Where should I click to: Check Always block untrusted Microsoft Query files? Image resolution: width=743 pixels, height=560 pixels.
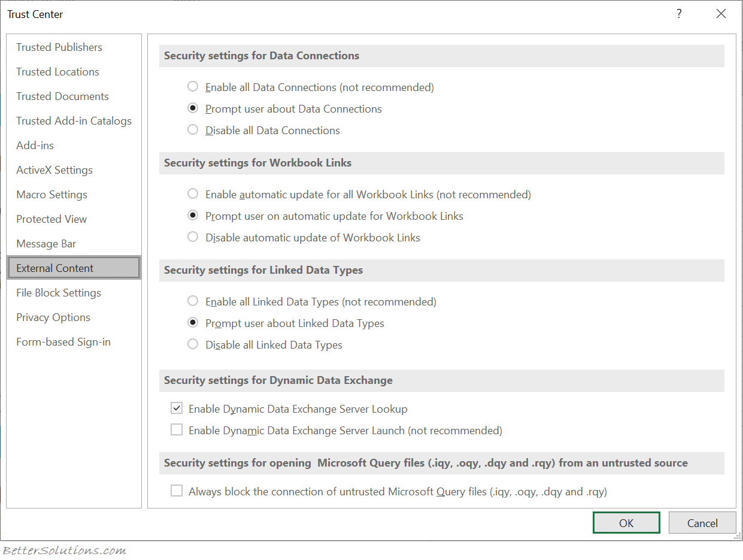[177, 491]
